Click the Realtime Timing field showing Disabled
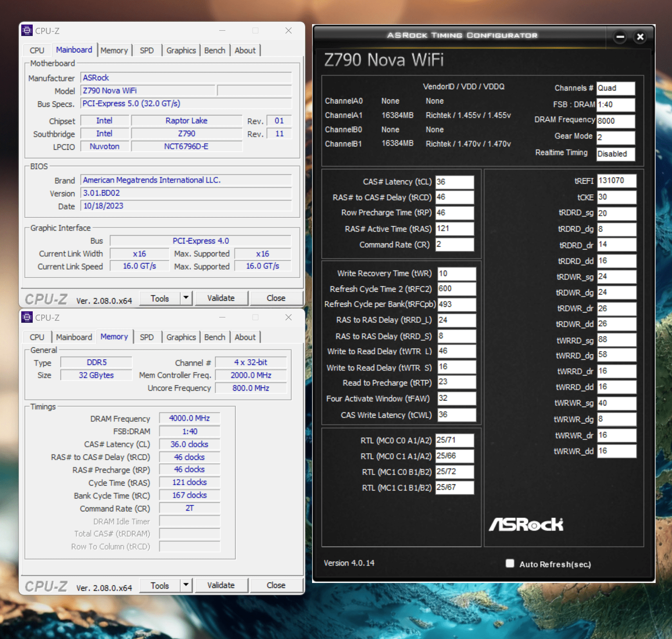Screen dimensions: 672x639 click(x=616, y=154)
